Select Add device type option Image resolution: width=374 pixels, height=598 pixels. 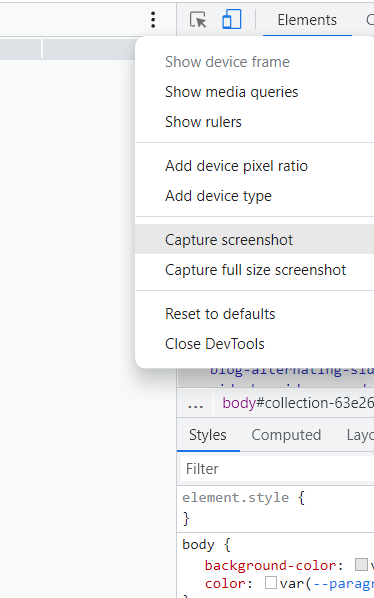tap(218, 196)
